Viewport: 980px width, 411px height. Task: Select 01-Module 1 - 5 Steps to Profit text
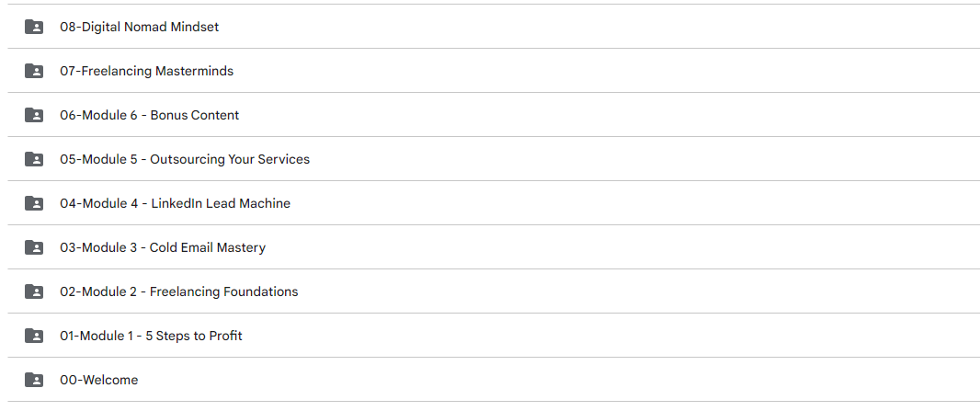(x=152, y=336)
